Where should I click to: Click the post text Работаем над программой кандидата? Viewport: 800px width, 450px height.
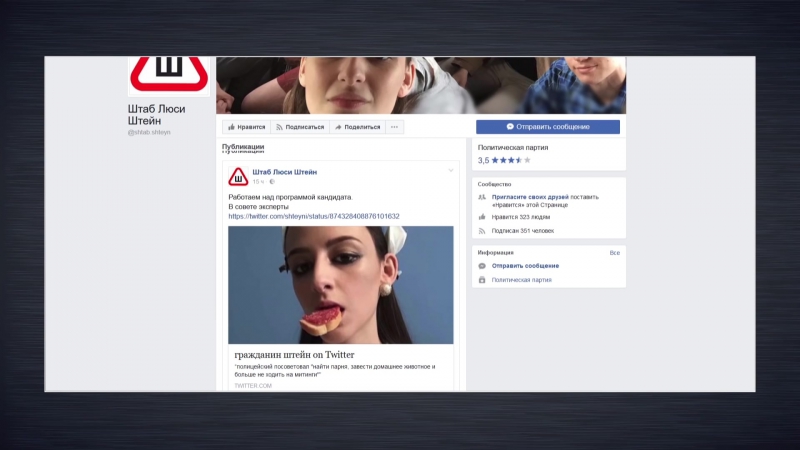click(x=290, y=197)
